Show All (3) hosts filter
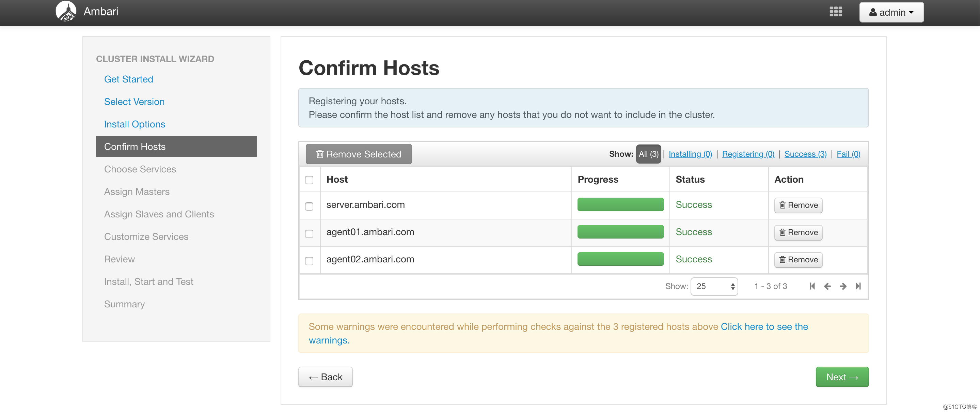Image resolution: width=980 pixels, height=413 pixels. (x=648, y=154)
